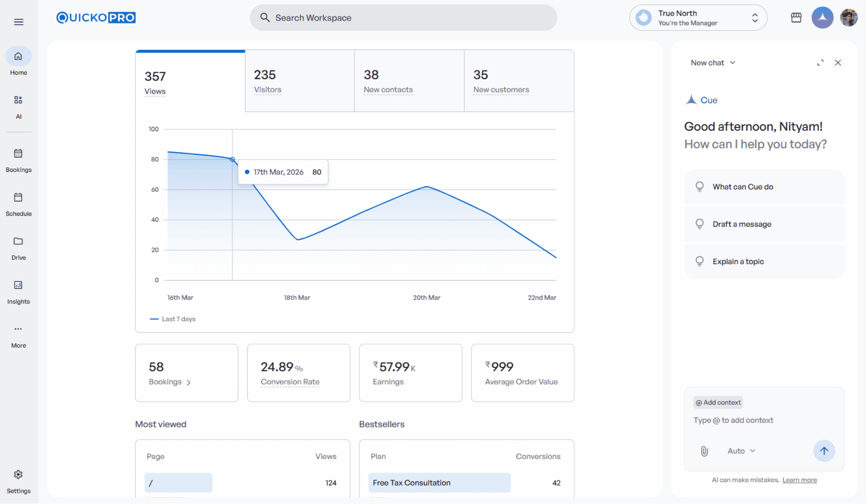The width and height of the screenshot is (866, 504).
Task: Open Schedule from the sidebar
Action: point(18,203)
